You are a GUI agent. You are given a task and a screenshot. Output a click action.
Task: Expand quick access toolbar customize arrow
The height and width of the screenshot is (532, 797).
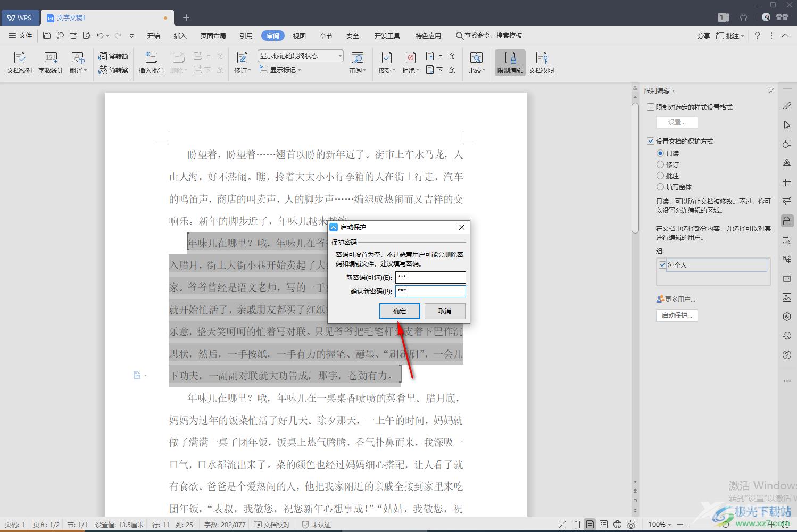click(131, 36)
